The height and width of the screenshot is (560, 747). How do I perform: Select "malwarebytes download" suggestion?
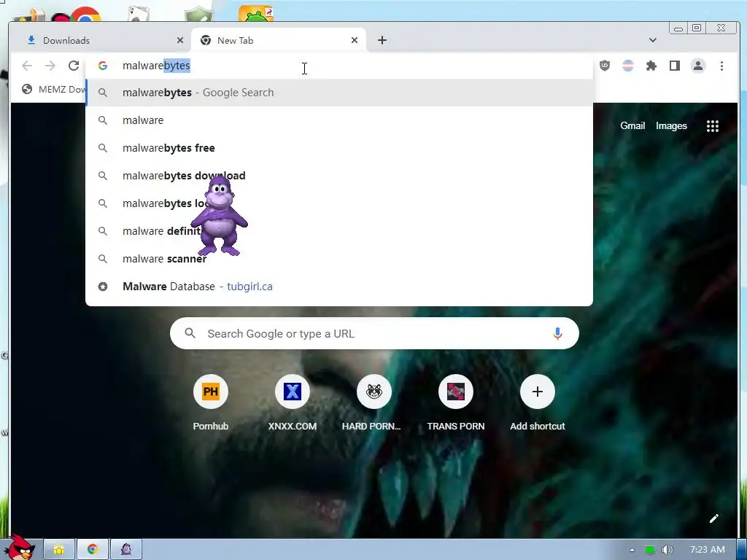coord(339,175)
